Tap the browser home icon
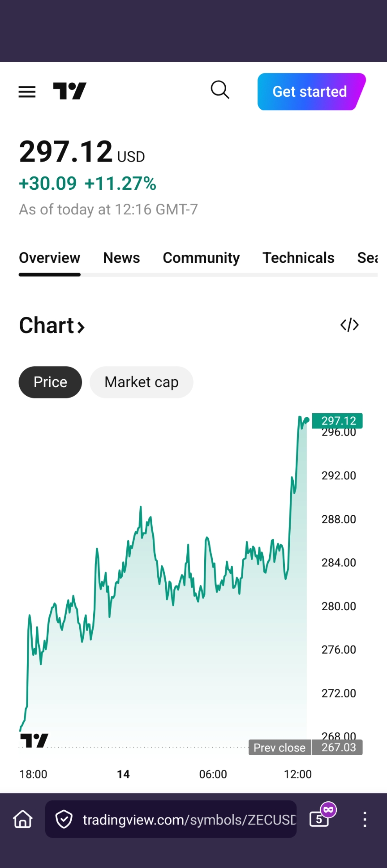Image resolution: width=387 pixels, height=868 pixels. tap(23, 819)
